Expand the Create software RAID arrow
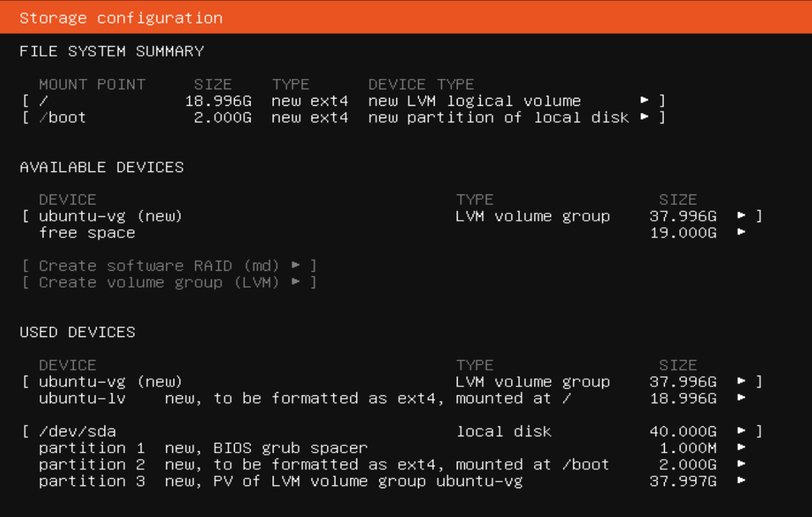The image size is (812, 517). [296, 265]
